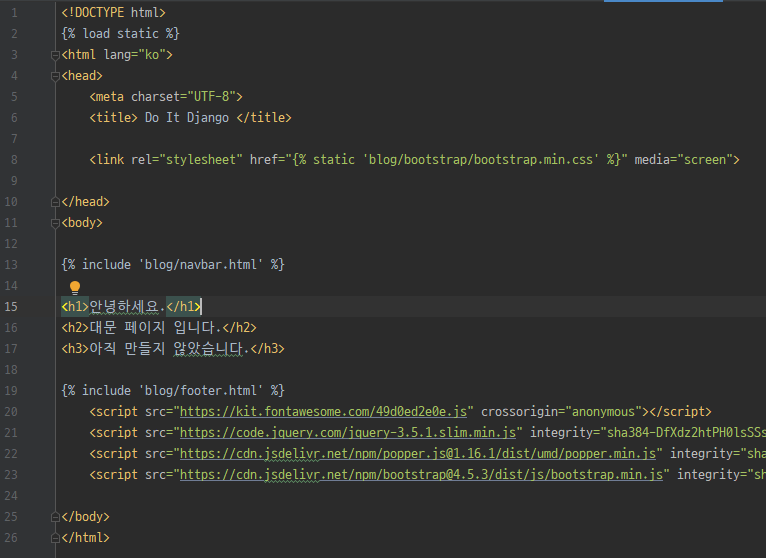
Task: Click the Do It Django title text
Action: tap(187, 118)
